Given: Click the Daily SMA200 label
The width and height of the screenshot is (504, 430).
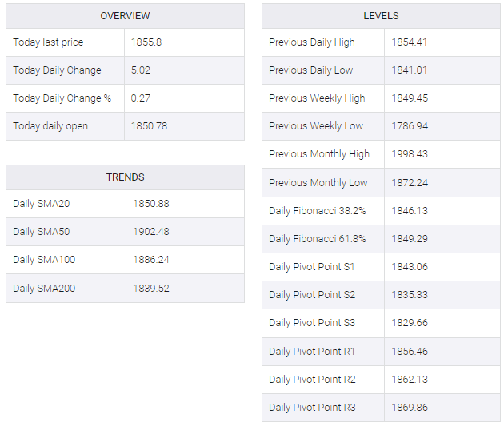Looking at the screenshot, I should click(x=44, y=288).
